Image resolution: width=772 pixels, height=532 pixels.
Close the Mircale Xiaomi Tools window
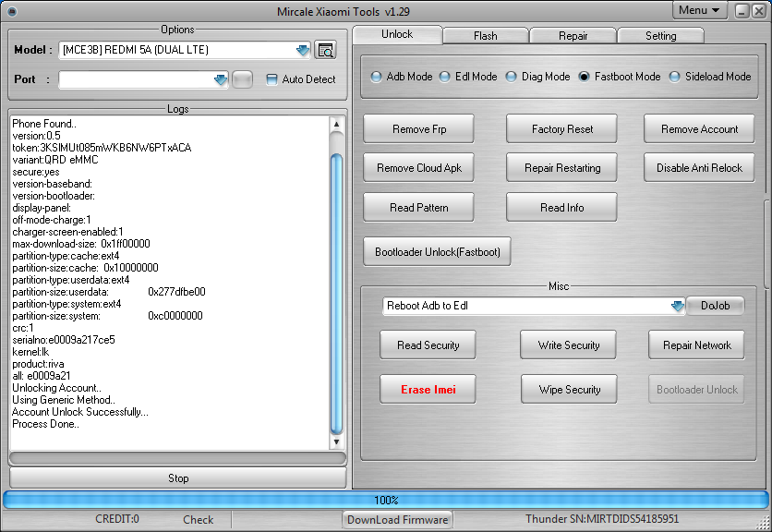click(759, 11)
